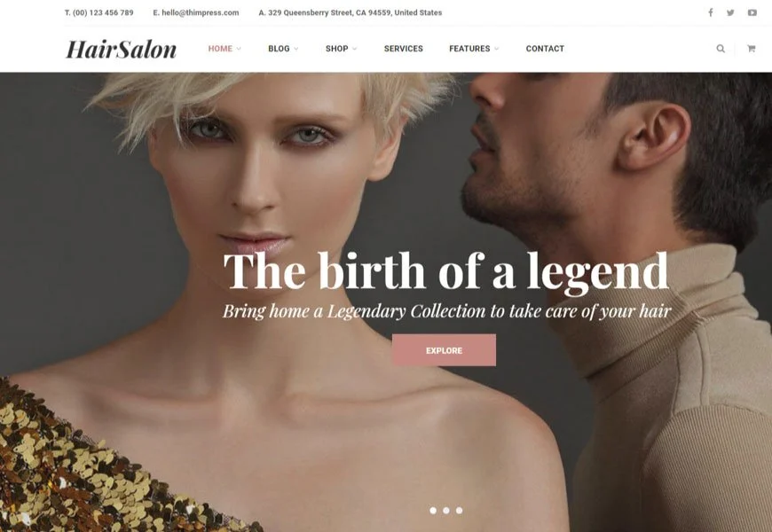Expand the Home menu chevron

[239, 49]
